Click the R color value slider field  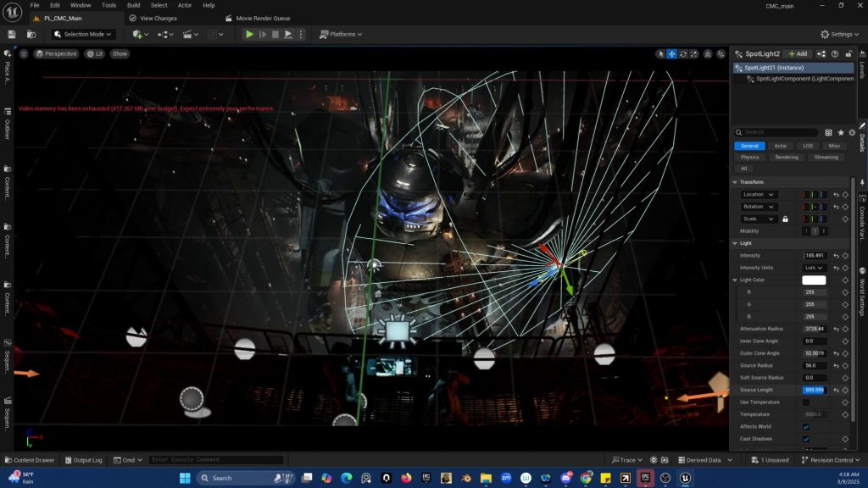815,292
